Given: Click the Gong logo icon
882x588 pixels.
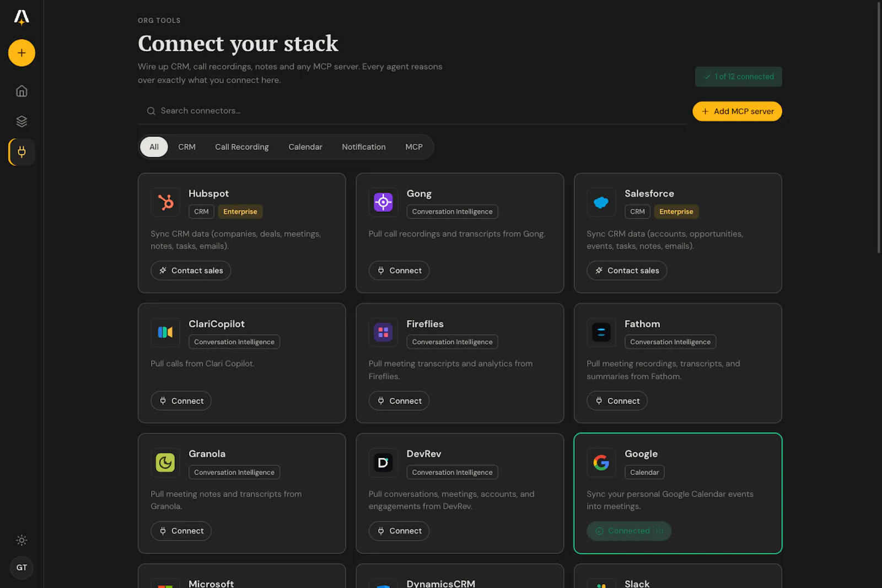Looking at the screenshot, I should (383, 202).
